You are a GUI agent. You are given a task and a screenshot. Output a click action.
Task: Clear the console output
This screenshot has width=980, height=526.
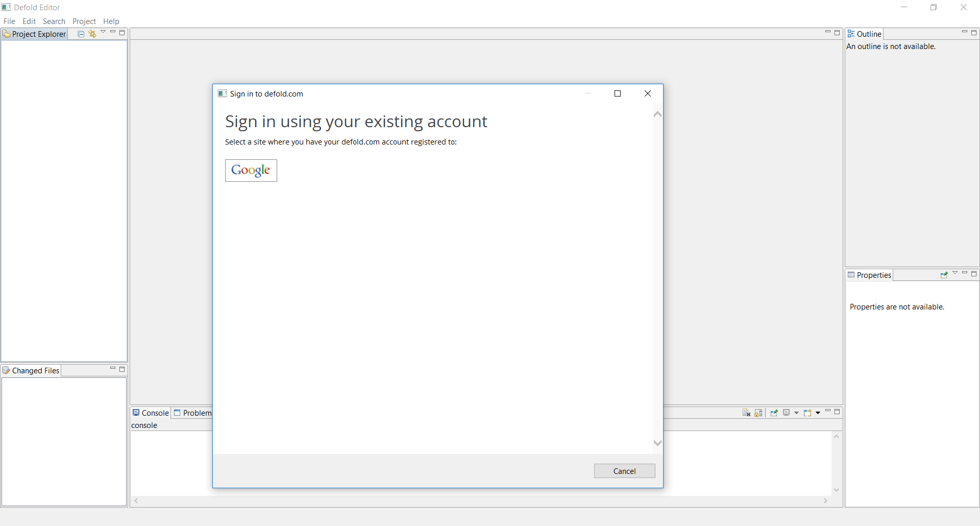(x=746, y=413)
